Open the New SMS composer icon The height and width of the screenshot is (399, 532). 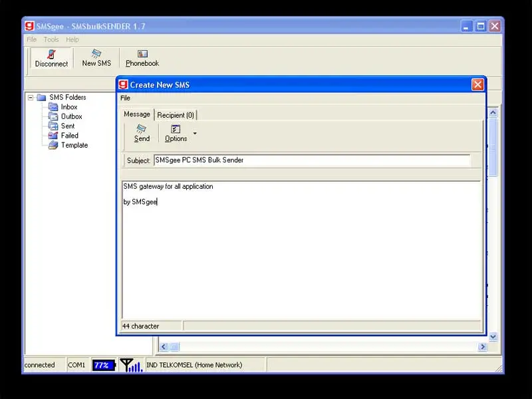click(96, 59)
